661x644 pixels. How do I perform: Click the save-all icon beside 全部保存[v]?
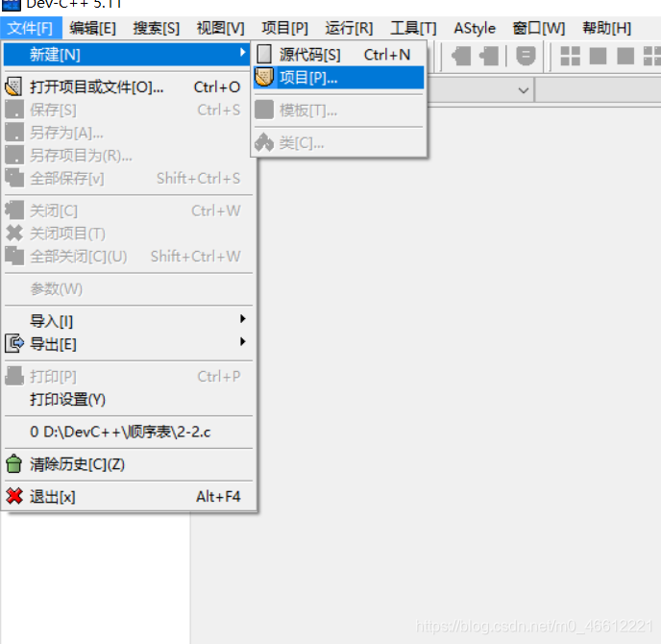click(x=14, y=178)
